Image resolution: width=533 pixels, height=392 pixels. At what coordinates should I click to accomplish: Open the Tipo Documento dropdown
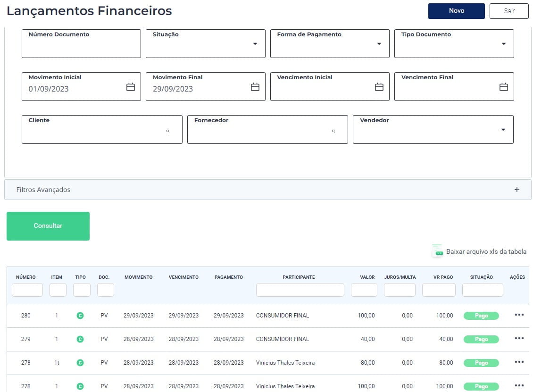(x=504, y=43)
